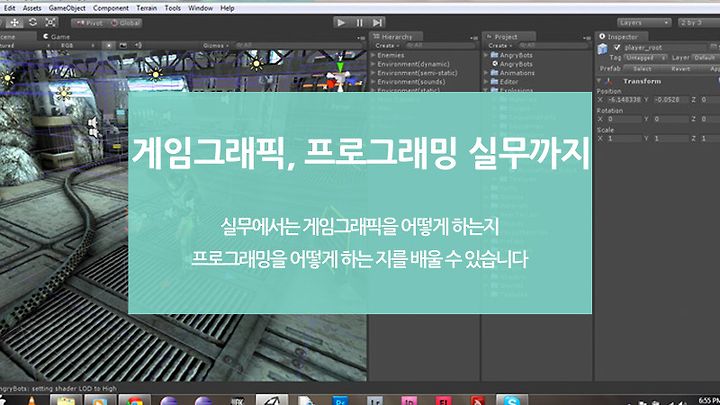The image size is (720, 405).
Task: Open the layout dropdown showing 2 by 3
Action: pyautogui.click(x=699, y=22)
